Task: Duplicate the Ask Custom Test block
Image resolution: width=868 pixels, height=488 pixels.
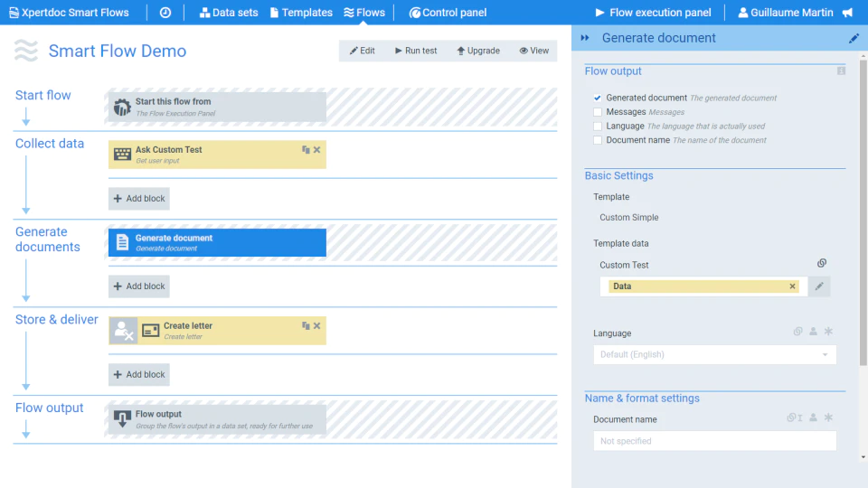Action: click(306, 149)
